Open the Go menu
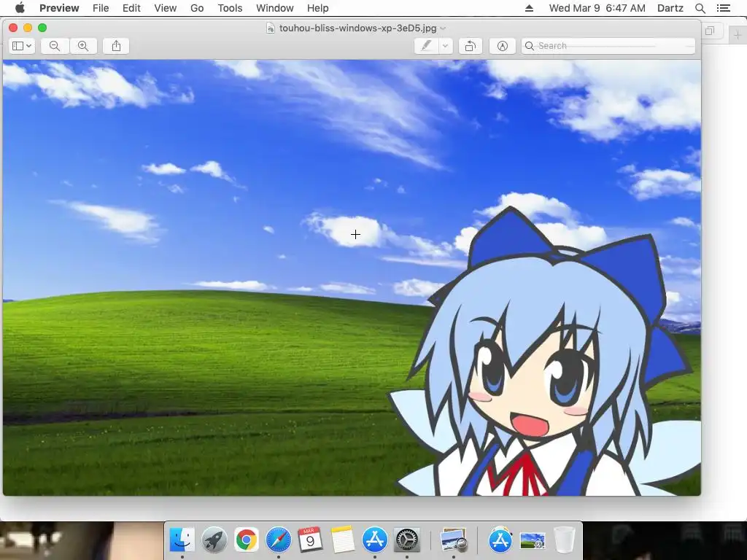 coord(197,8)
